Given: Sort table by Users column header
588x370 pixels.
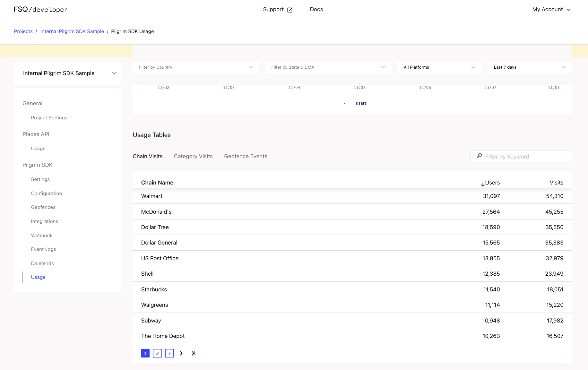Looking at the screenshot, I should 492,183.
